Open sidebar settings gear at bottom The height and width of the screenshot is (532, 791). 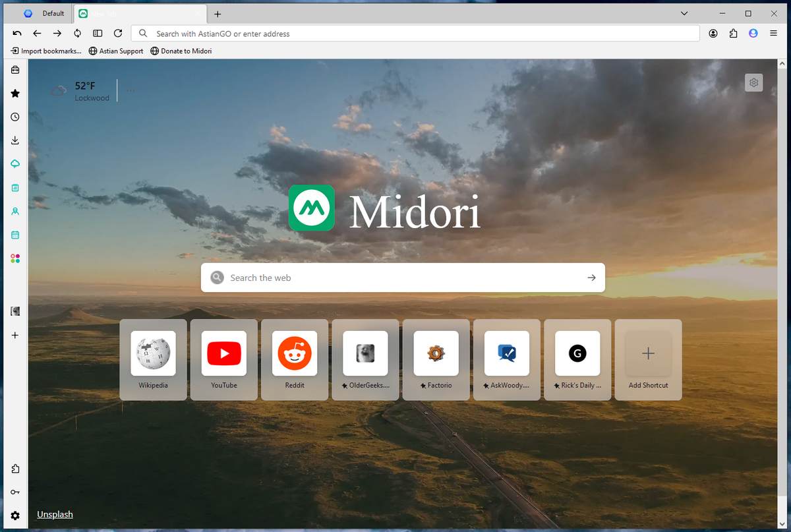coord(15,516)
